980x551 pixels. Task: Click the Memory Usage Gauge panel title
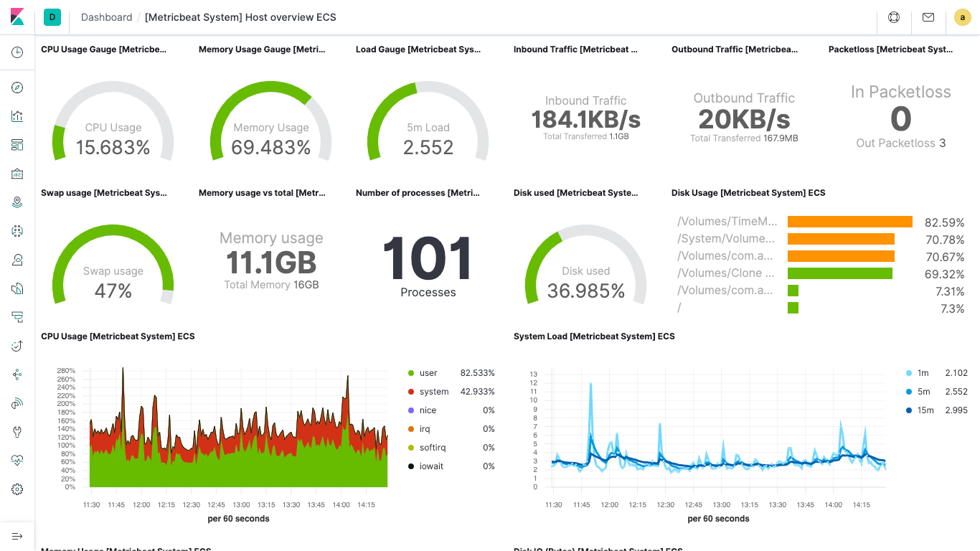(262, 50)
